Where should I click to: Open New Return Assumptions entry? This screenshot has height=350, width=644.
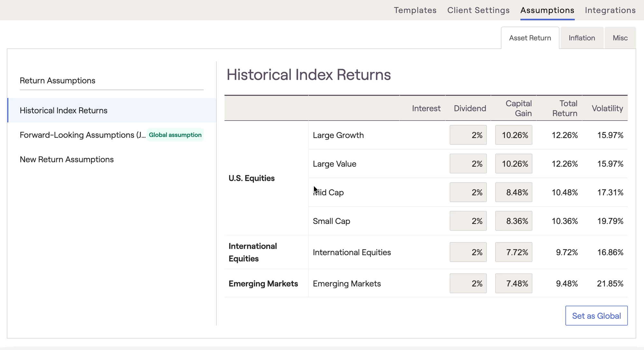pyautogui.click(x=67, y=160)
